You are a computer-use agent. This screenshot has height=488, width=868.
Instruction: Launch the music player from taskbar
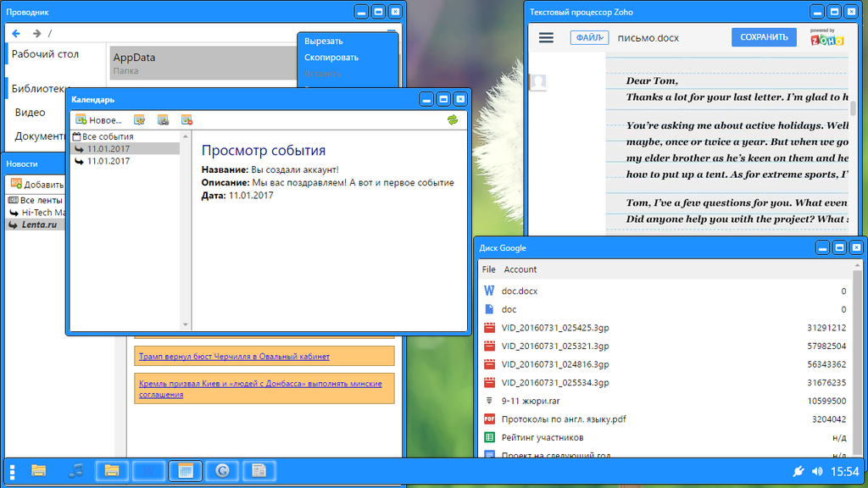(x=75, y=471)
